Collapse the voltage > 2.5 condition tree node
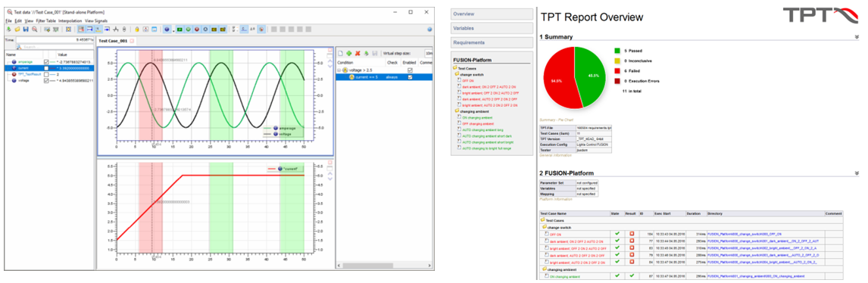 click(339, 70)
